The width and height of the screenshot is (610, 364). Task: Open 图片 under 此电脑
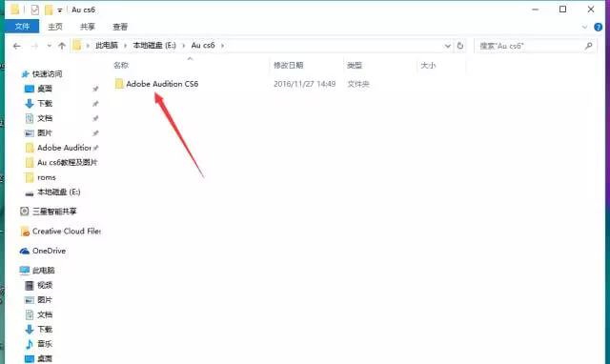click(45, 300)
